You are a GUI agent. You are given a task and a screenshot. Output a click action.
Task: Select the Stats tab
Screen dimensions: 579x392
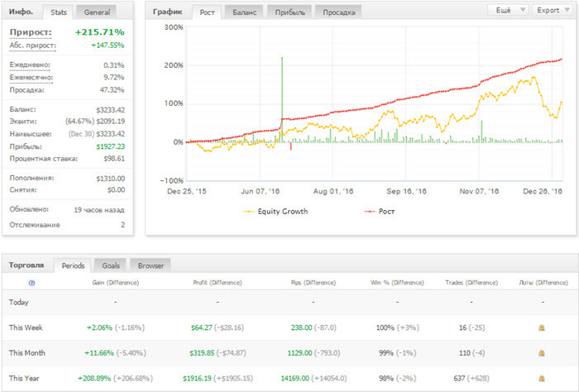59,12
